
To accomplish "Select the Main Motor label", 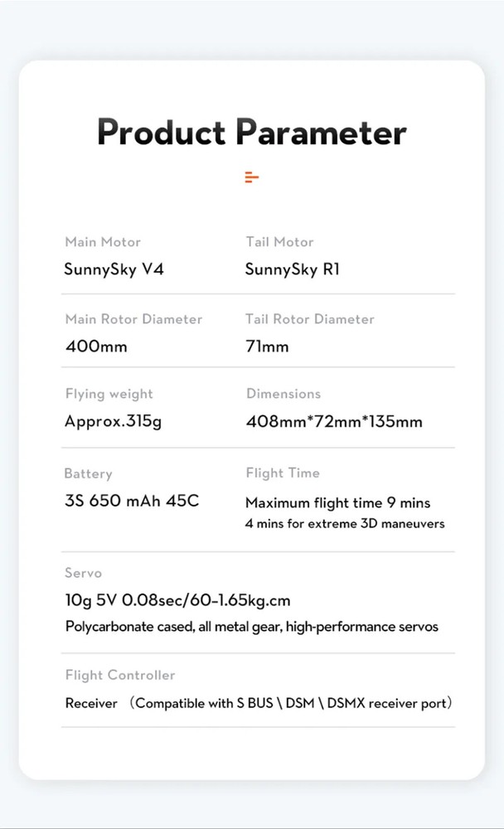I will 103,242.
